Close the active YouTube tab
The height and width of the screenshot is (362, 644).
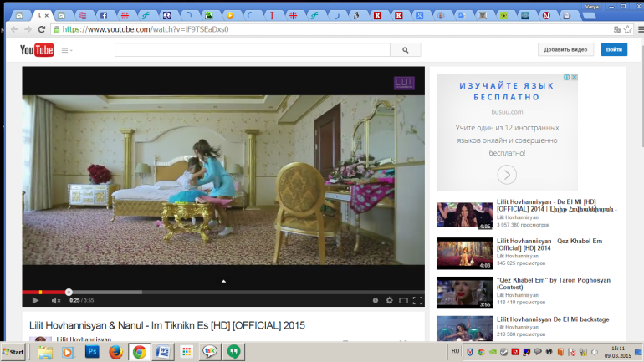[x=47, y=16]
